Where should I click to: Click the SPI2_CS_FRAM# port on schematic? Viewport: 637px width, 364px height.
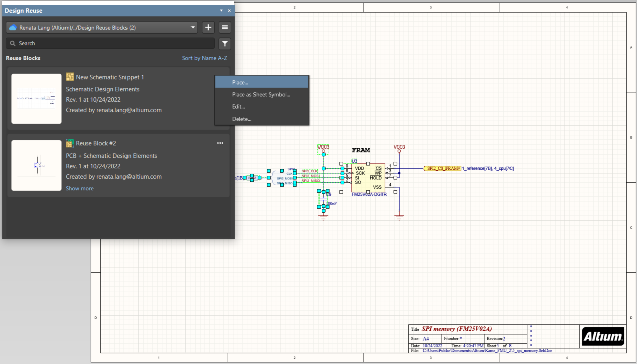(x=442, y=168)
